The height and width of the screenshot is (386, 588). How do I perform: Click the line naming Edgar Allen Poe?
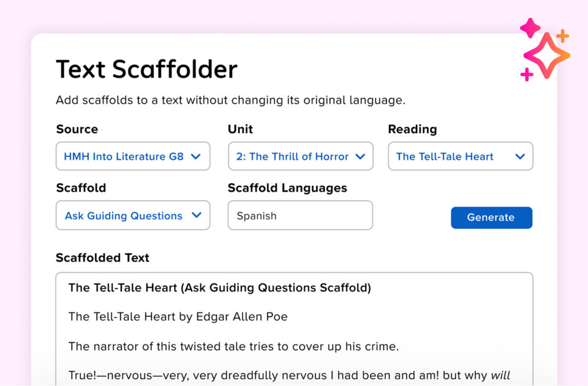(x=178, y=317)
